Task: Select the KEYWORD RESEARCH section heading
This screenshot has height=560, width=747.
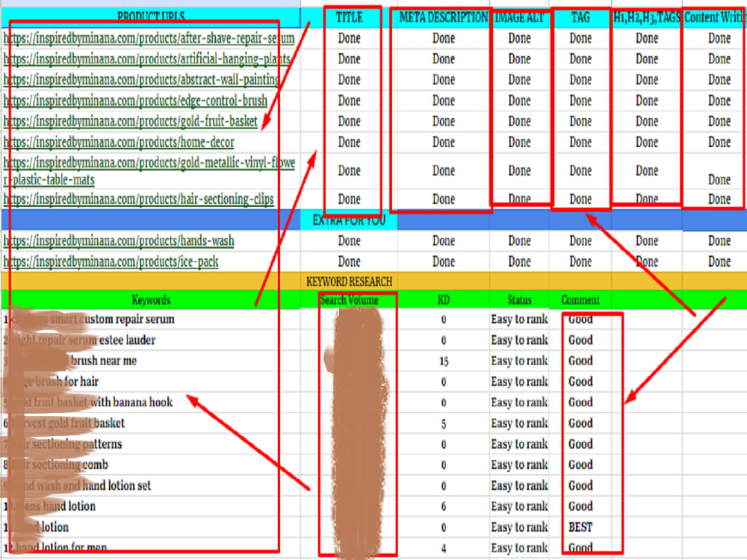Action: (349, 282)
